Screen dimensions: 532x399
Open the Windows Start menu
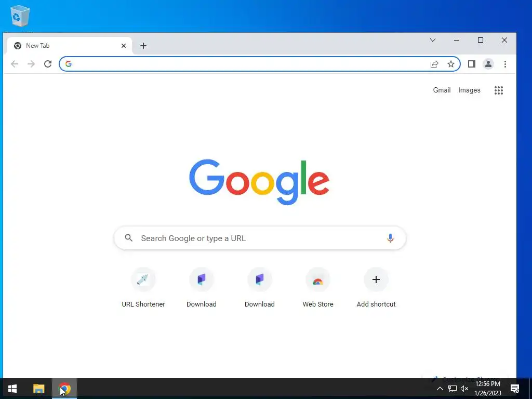click(12, 389)
